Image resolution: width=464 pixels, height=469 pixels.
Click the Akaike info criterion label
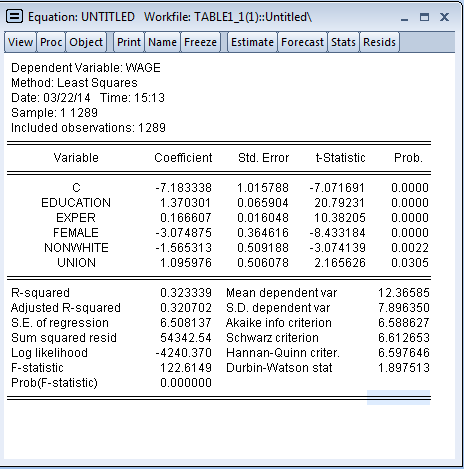[279, 323]
